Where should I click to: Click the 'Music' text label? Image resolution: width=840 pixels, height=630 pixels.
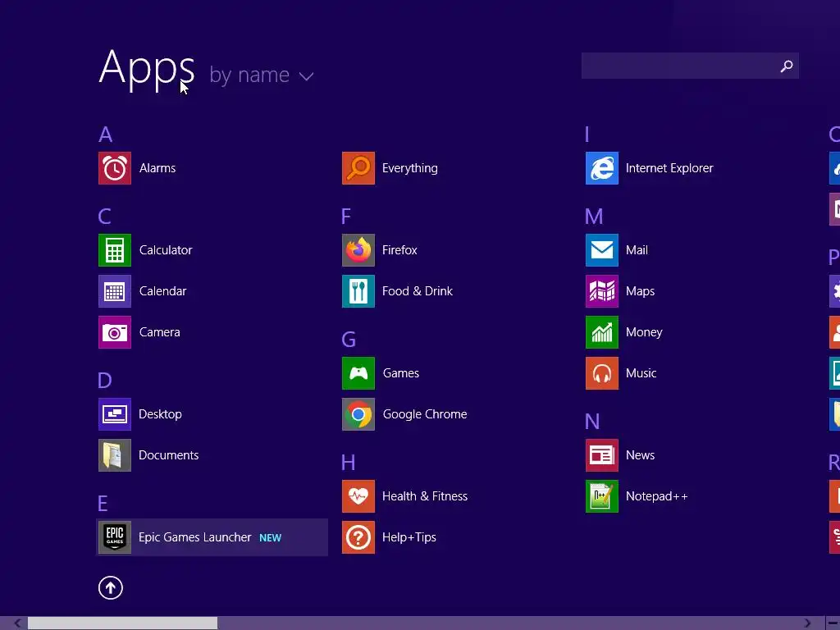point(641,373)
